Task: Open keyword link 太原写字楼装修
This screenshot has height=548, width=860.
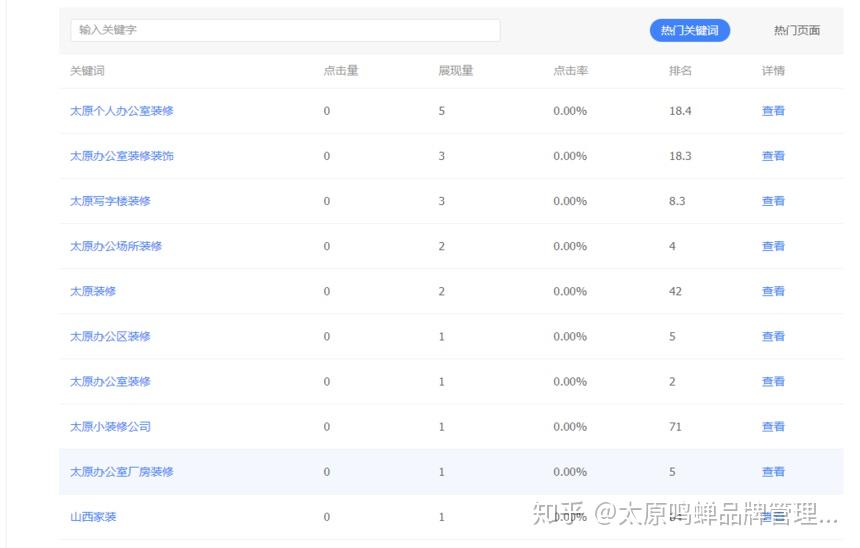Action: click(110, 201)
